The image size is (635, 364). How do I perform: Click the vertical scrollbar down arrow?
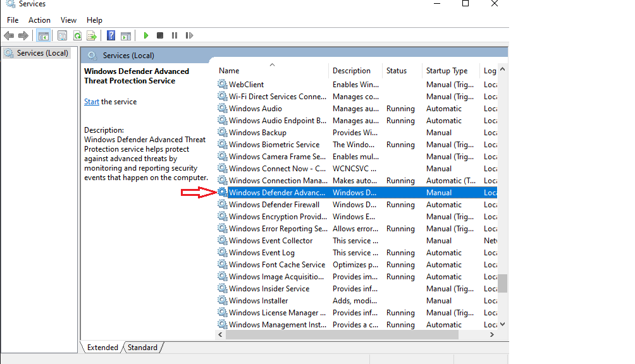503,324
